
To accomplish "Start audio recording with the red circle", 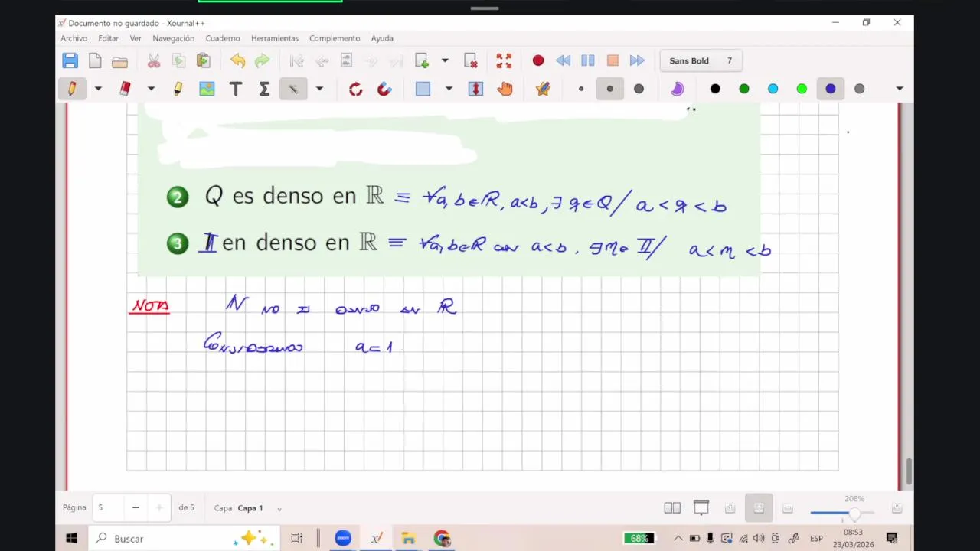I will [x=538, y=60].
